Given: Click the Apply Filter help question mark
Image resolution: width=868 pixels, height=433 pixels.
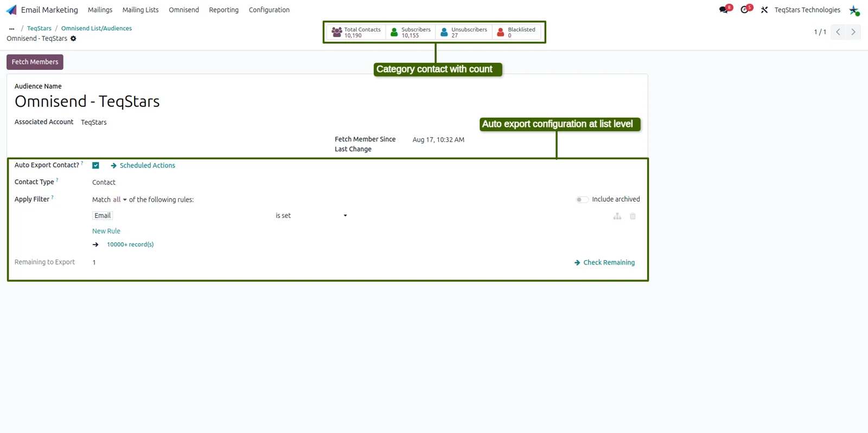Looking at the screenshot, I should click(52, 197).
